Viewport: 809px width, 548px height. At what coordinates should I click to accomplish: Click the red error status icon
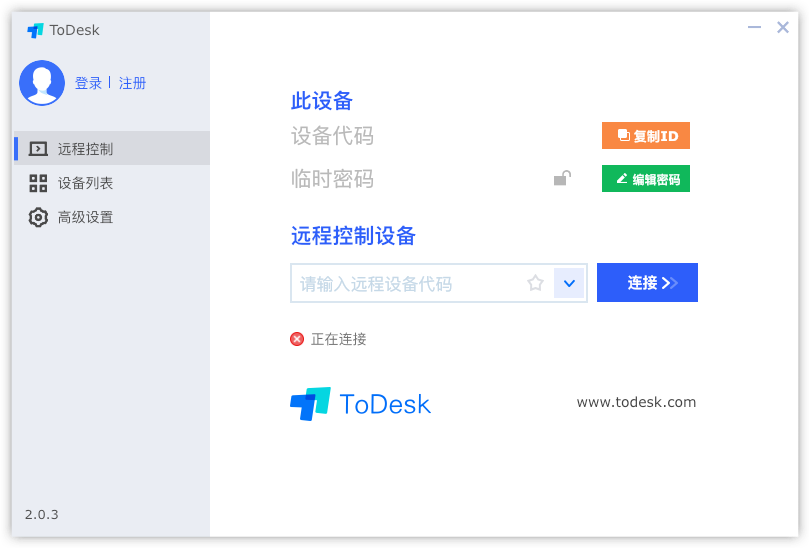click(297, 339)
